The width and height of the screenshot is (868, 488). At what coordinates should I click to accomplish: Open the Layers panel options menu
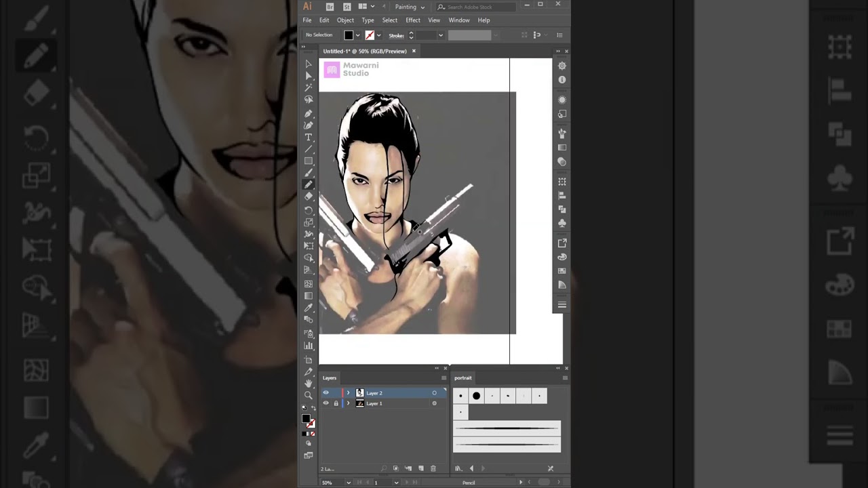(x=444, y=378)
